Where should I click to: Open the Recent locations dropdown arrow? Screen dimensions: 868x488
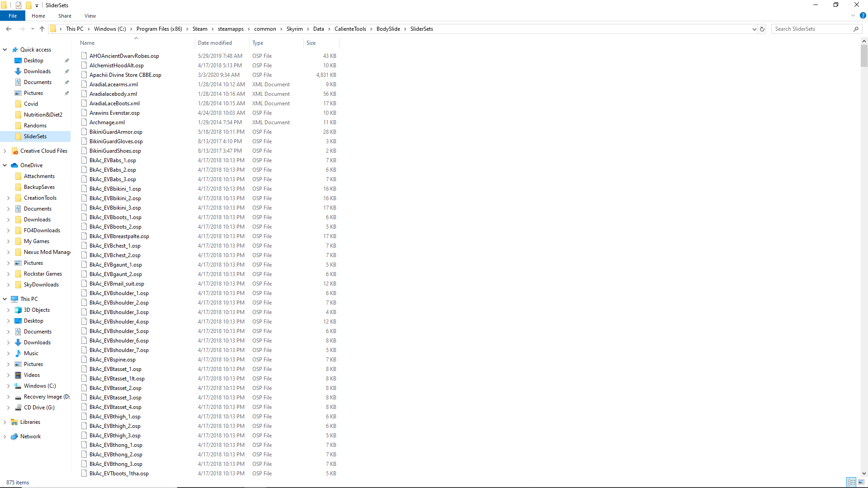click(33, 29)
